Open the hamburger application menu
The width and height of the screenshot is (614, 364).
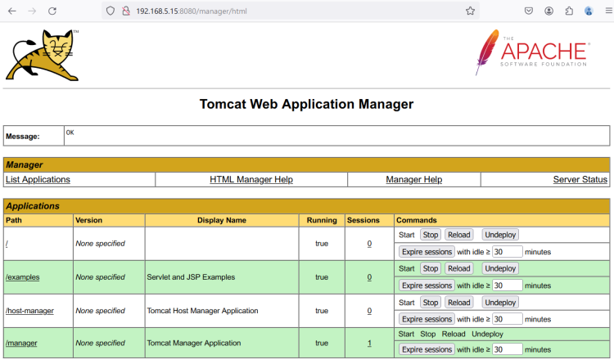(608, 11)
